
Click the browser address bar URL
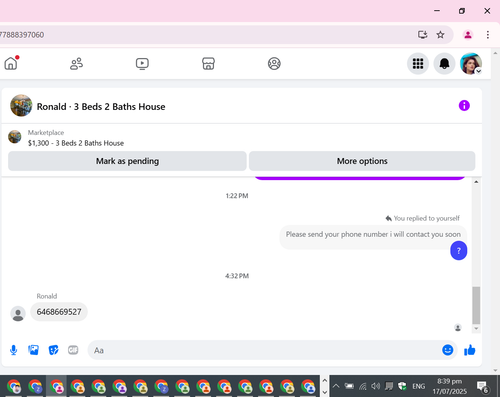(x=22, y=35)
